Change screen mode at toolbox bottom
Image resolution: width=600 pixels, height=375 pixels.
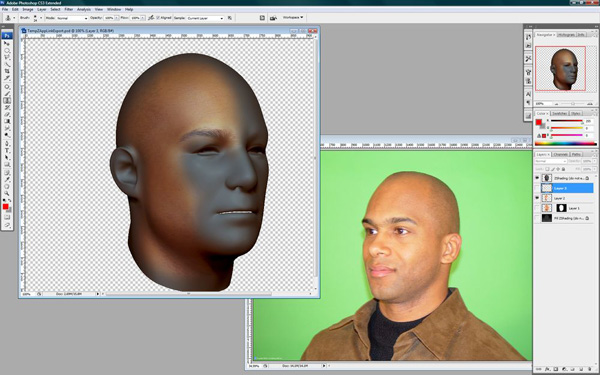pos(7,225)
